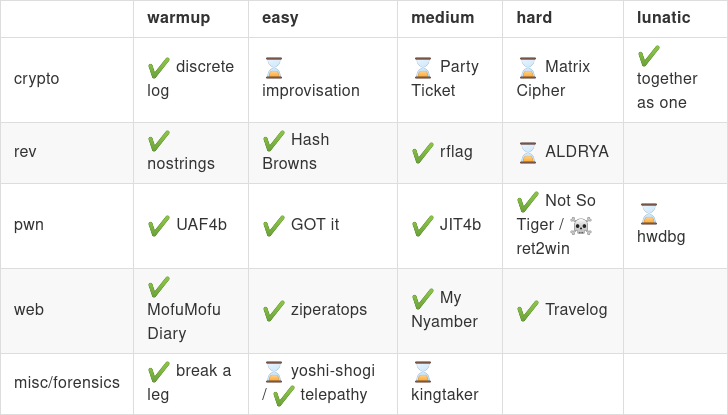The width and height of the screenshot is (728, 415).
Task: Click the Hash Browns challenge text
Action: pos(296,151)
